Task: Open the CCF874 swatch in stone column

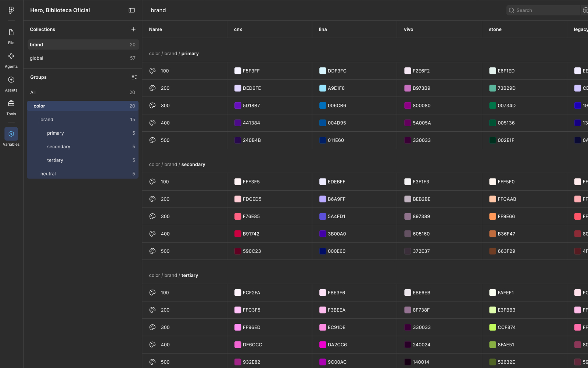Action: click(x=492, y=328)
